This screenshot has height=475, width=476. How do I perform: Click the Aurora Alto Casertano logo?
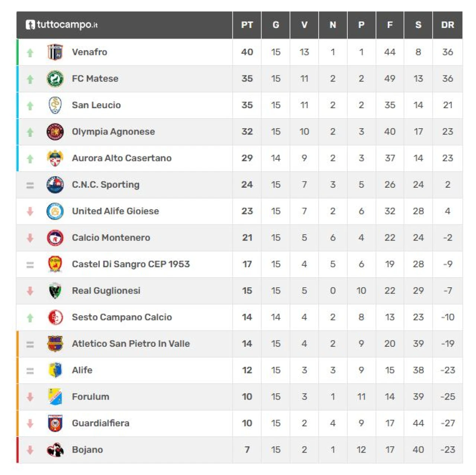(x=55, y=158)
